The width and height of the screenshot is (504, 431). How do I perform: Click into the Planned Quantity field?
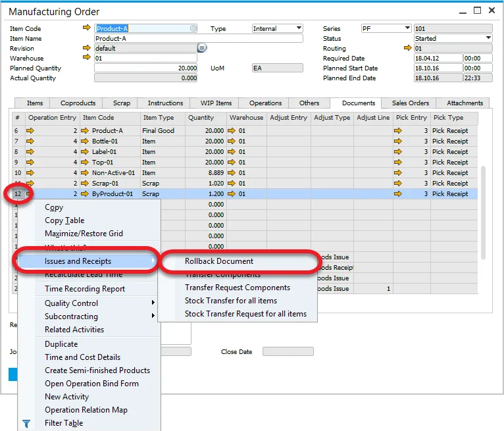coord(145,68)
